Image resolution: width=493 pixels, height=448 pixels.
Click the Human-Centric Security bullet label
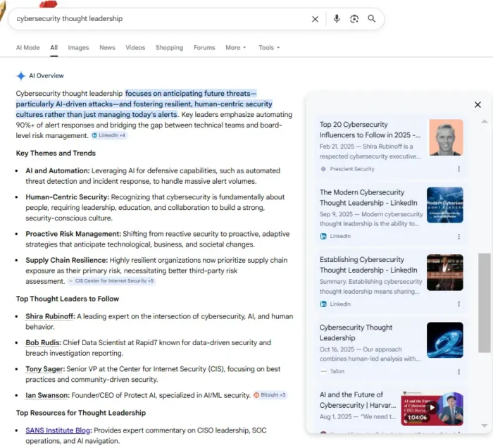point(68,197)
